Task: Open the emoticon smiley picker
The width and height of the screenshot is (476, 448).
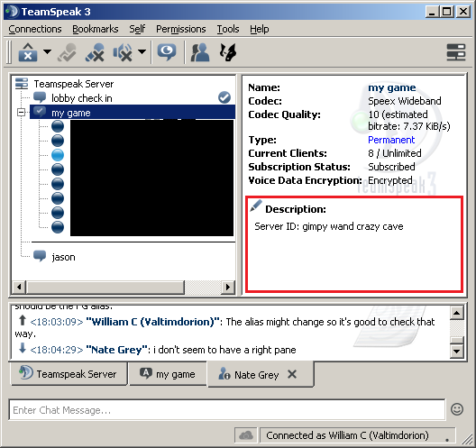Action: pos(457,409)
